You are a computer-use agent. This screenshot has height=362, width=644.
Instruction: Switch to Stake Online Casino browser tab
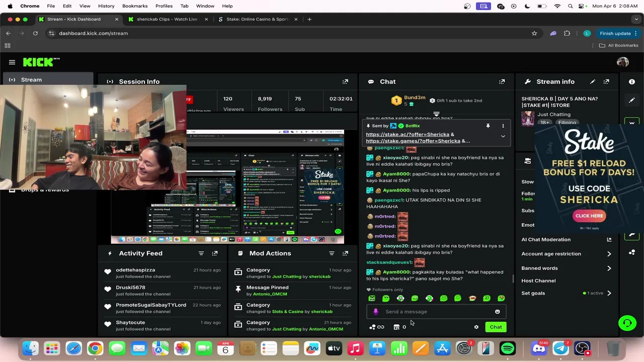(257, 19)
